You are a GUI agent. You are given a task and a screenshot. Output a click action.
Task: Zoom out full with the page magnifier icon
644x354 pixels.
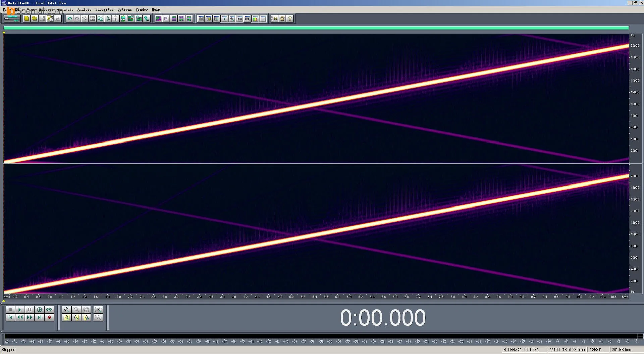click(x=86, y=309)
